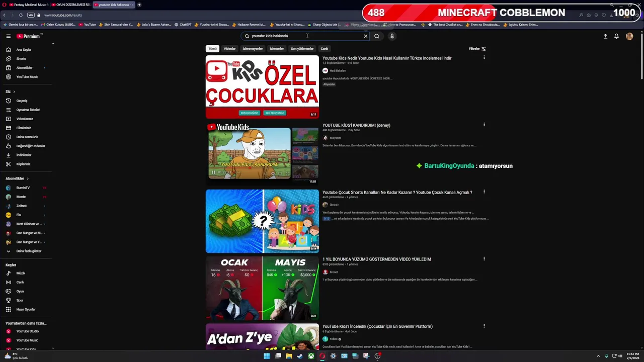Expand the Siz section chevron

pyautogui.click(x=14, y=92)
